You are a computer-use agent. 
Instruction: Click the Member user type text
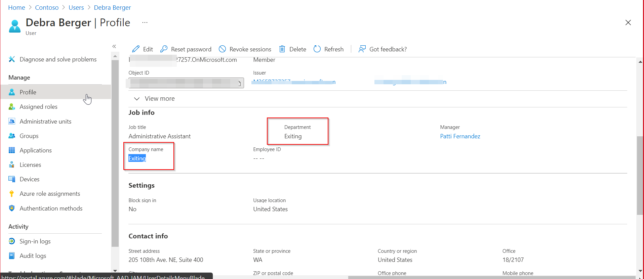click(264, 59)
